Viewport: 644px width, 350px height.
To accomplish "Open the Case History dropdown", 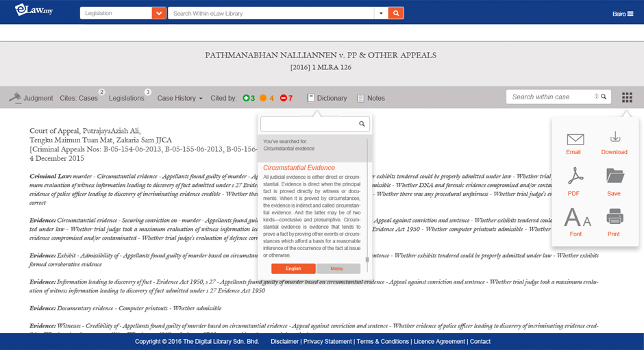I will [x=179, y=98].
